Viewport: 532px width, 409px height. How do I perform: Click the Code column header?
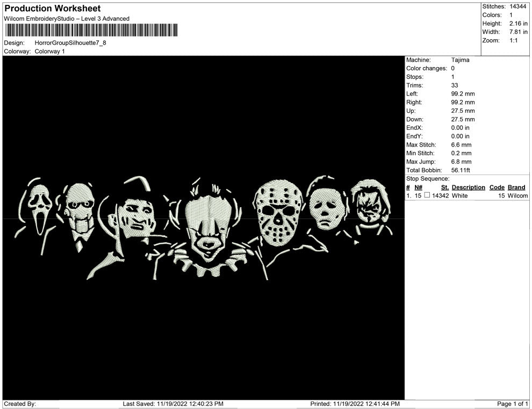coord(497,187)
